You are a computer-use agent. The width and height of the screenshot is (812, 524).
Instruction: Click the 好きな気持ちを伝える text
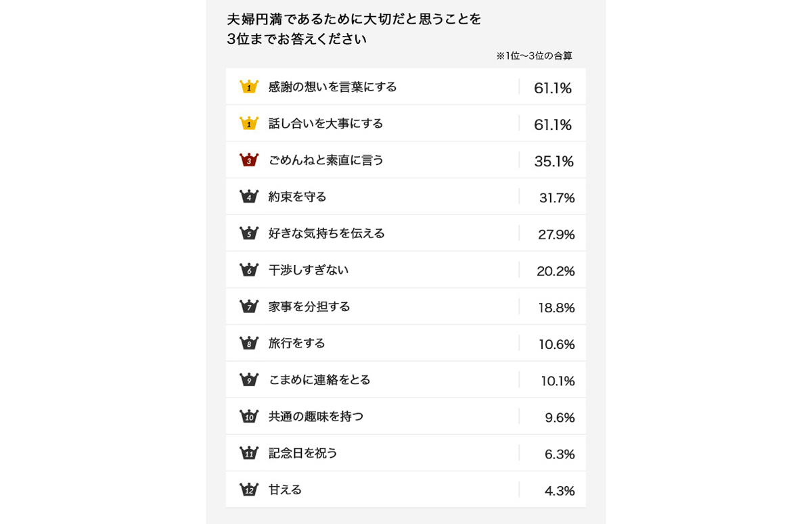tap(326, 233)
